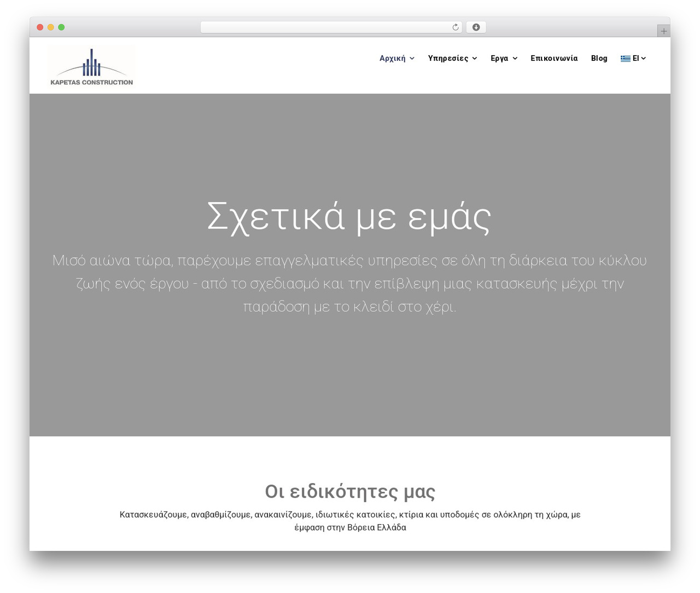Viewport: 700px width, 593px height.
Task: Go to the Επικοινωνία page
Action: (x=554, y=58)
